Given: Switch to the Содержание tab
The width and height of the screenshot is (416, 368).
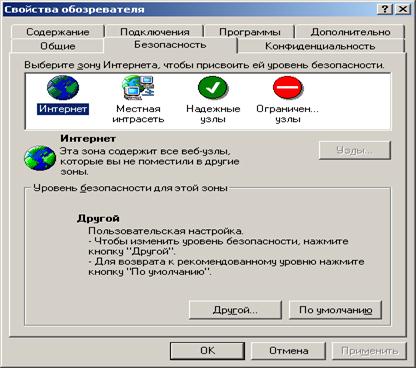Looking at the screenshot, I should click(x=58, y=32).
